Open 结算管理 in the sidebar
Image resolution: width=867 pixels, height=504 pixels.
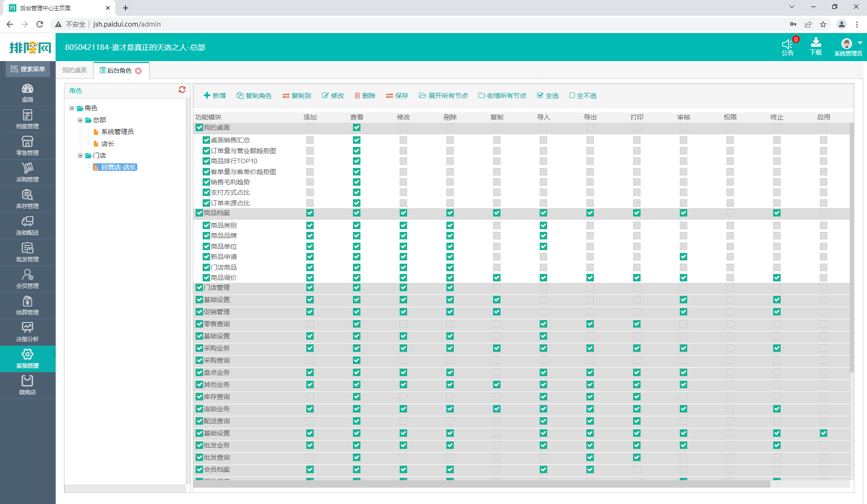(28, 306)
